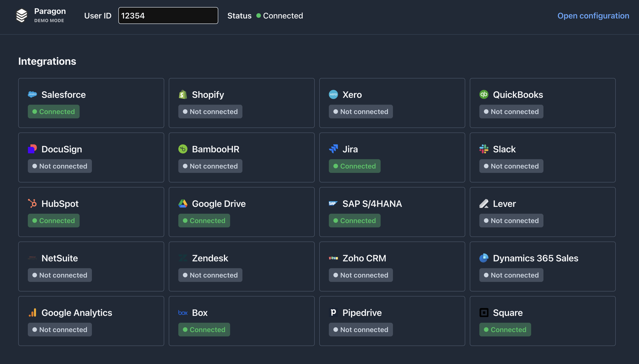The width and height of the screenshot is (639, 364).
Task: Click the Dynamics 365 Sales icon
Action: pos(484,258)
